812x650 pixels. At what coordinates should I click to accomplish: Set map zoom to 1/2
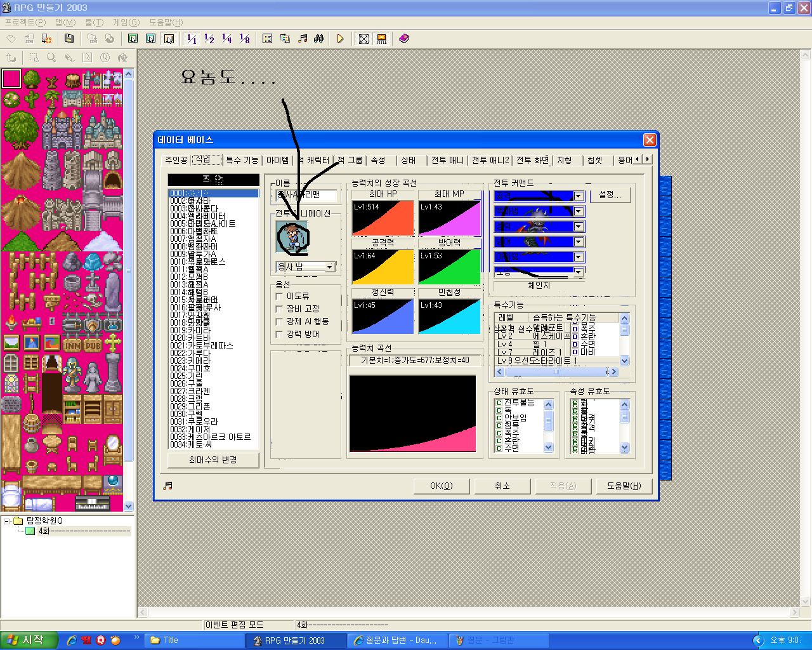pyautogui.click(x=209, y=39)
